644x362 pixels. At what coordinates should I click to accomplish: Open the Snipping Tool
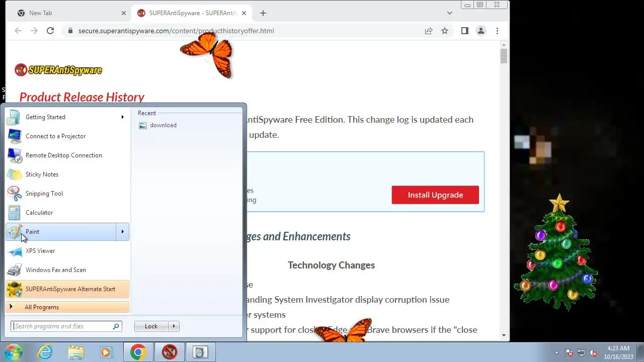click(67, 194)
